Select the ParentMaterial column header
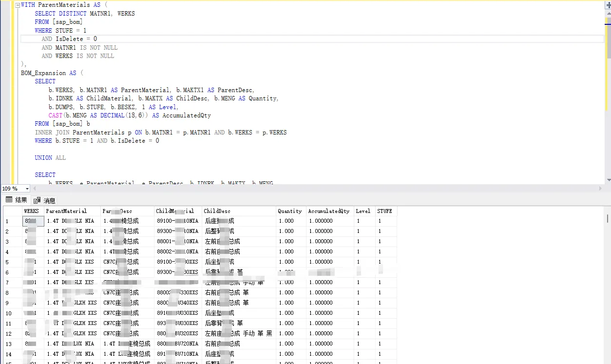 tap(66, 211)
